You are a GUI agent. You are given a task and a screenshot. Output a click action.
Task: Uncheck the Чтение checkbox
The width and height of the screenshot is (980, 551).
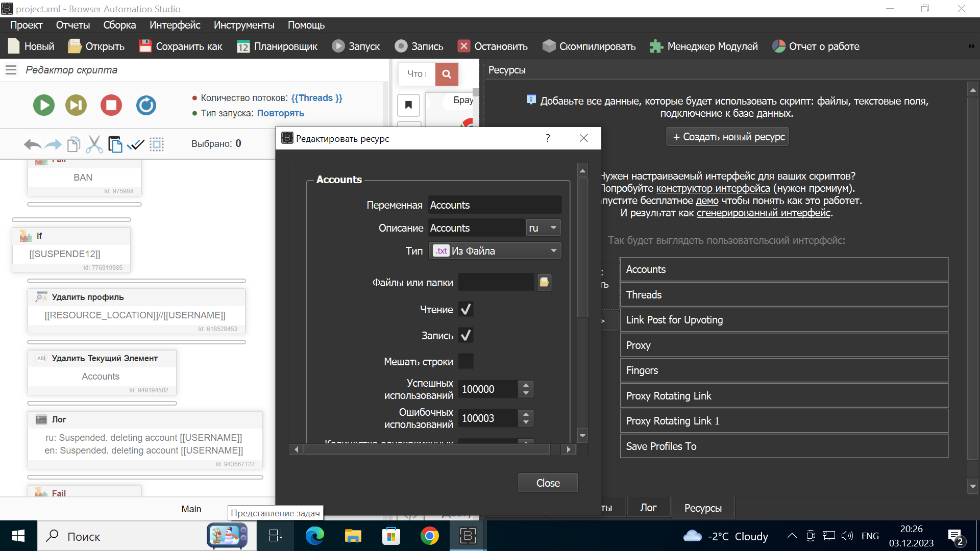[x=465, y=309]
